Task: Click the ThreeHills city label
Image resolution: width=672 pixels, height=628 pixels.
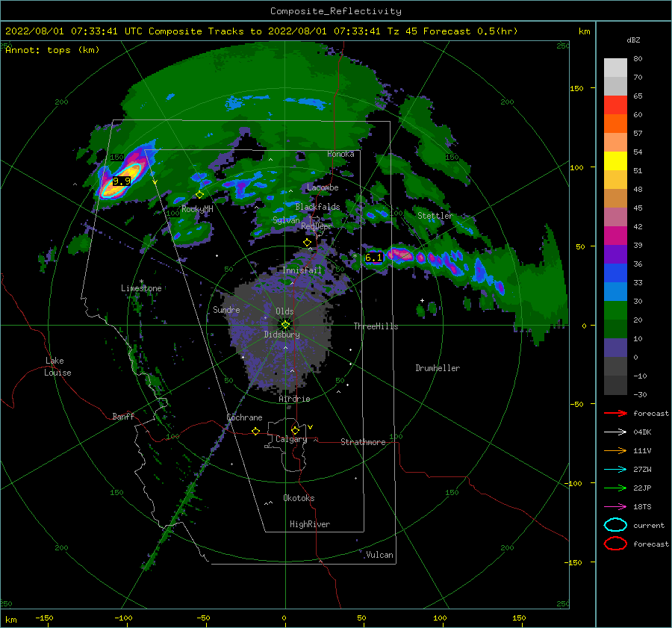Action: coord(376,326)
